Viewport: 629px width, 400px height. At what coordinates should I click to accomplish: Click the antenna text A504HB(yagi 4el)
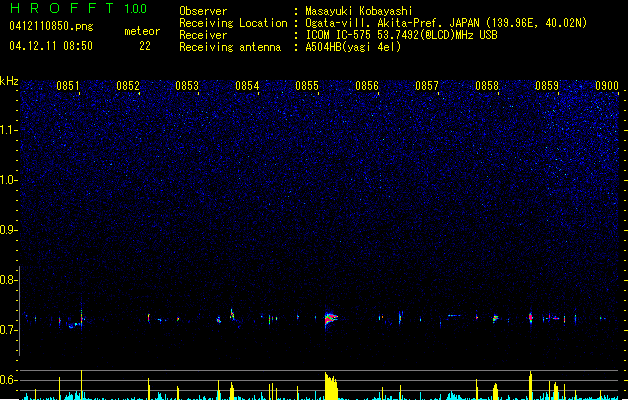pyautogui.click(x=353, y=47)
